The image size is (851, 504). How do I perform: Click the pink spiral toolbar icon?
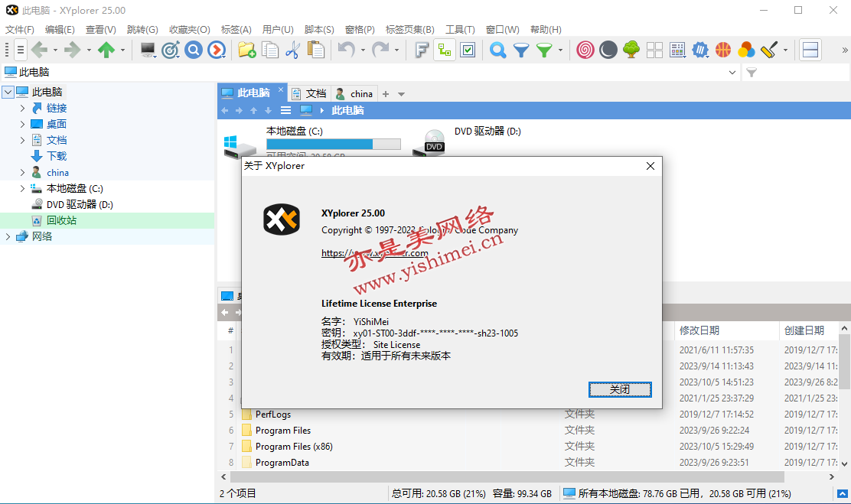[585, 50]
